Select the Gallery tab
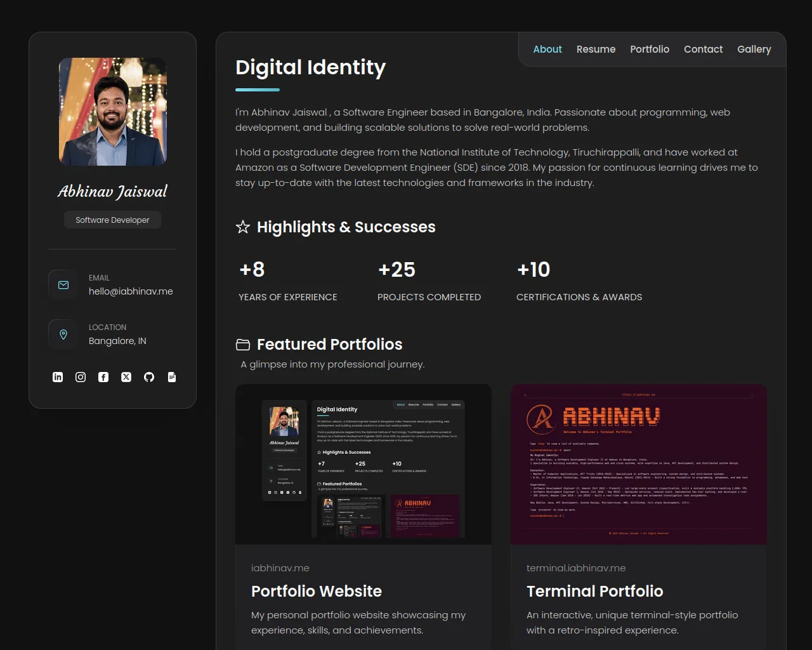Image resolution: width=812 pixels, height=650 pixels. click(x=754, y=50)
